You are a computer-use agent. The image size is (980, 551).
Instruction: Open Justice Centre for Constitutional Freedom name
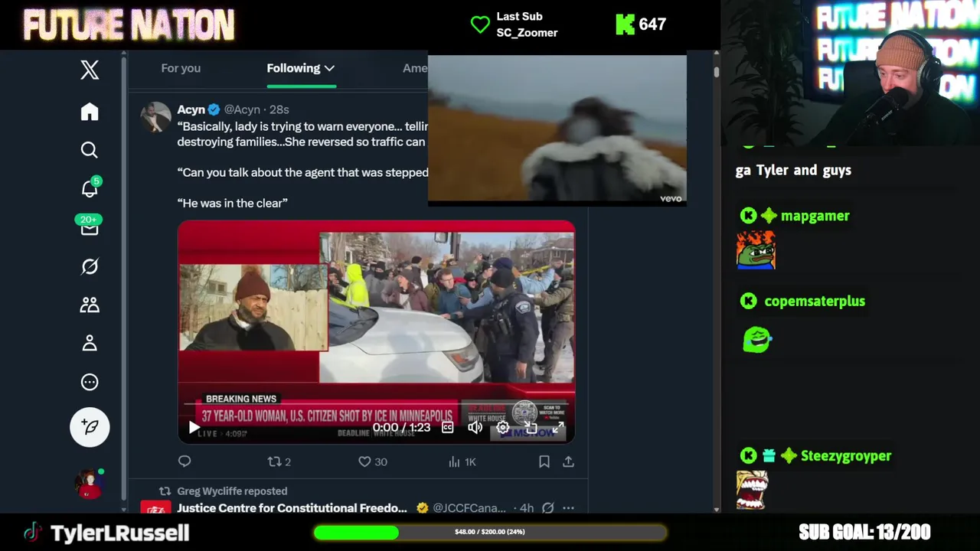292,508
